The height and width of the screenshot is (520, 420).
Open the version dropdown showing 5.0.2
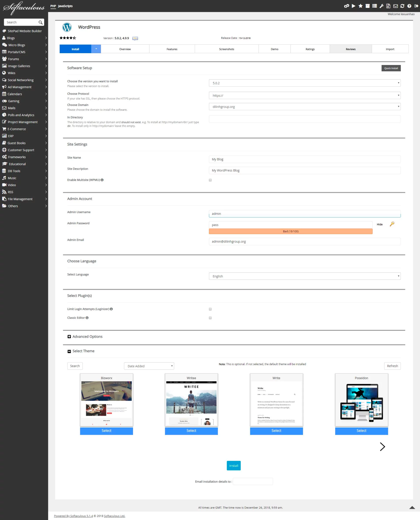coord(305,83)
